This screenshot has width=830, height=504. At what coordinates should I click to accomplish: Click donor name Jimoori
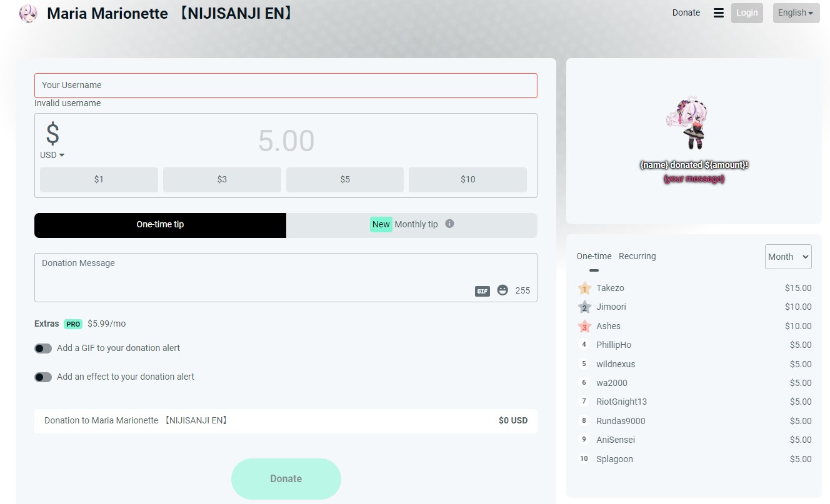pyautogui.click(x=611, y=307)
